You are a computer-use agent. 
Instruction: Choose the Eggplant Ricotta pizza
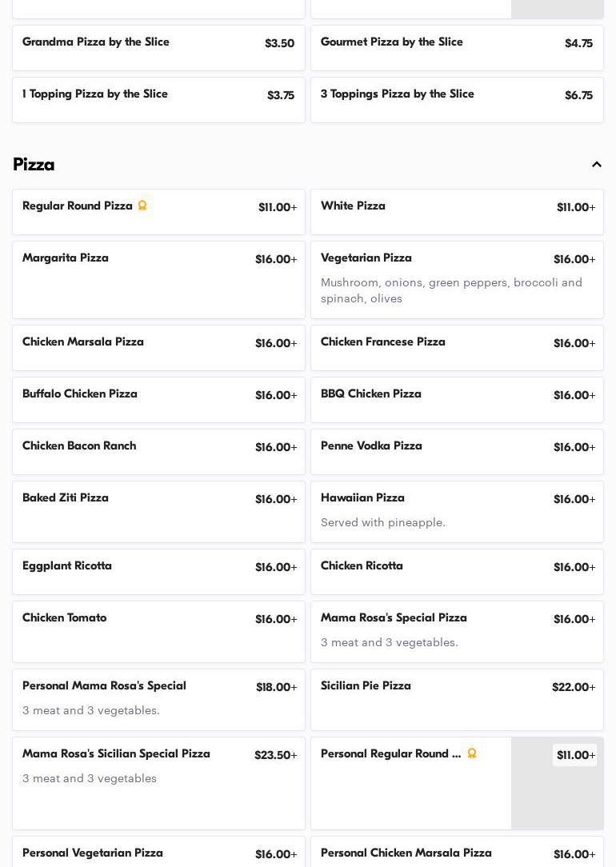(158, 572)
